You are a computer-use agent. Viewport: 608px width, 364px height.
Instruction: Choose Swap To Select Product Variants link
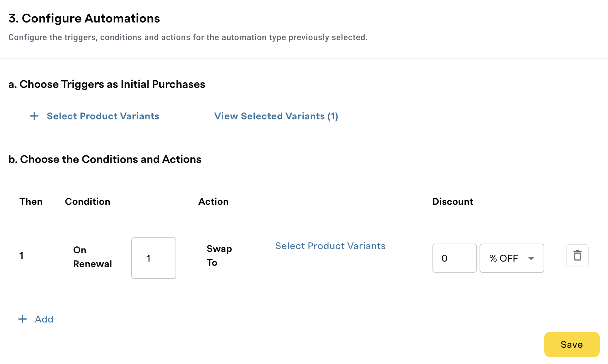click(x=330, y=246)
